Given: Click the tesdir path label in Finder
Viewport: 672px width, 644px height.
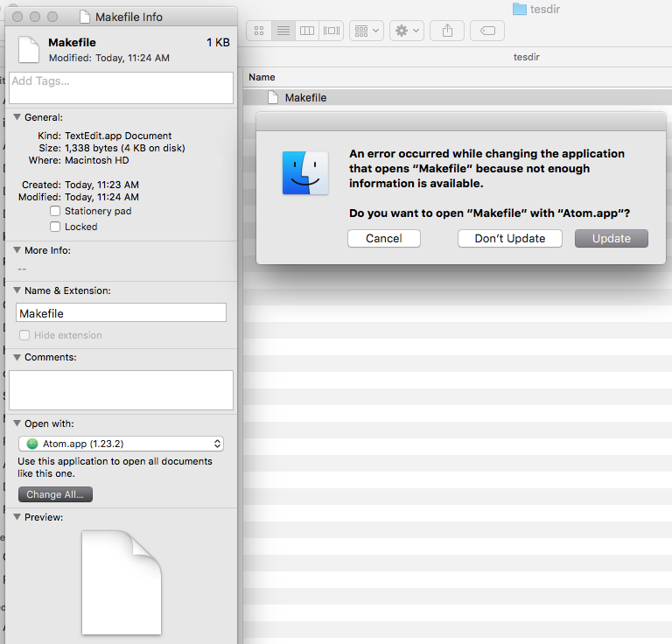Looking at the screenshot, I should coord(526,57).
